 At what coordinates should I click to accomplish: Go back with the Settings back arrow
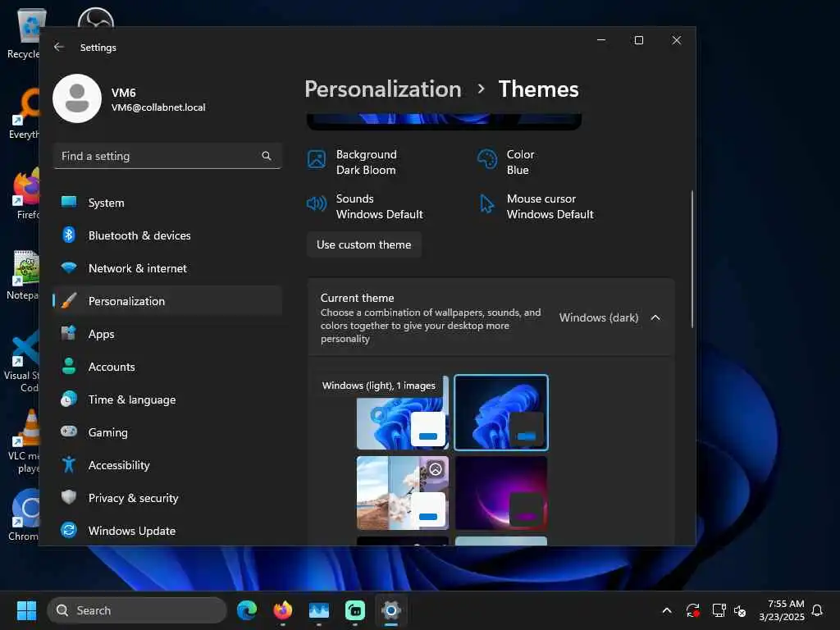pyautogui.click(x=59, y=47)
